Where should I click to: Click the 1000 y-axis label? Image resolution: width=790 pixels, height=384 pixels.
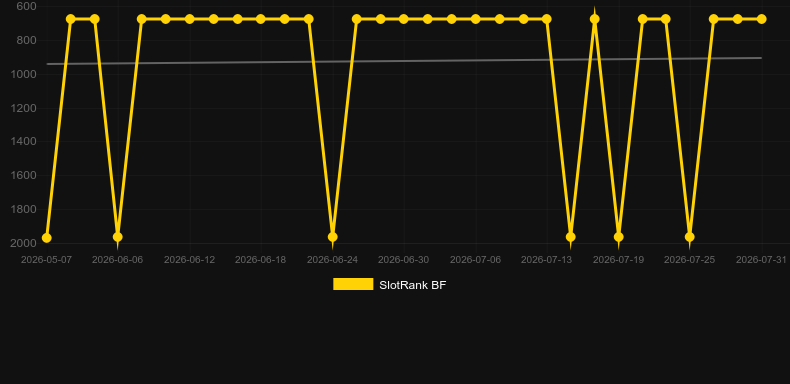pos(24,74)
